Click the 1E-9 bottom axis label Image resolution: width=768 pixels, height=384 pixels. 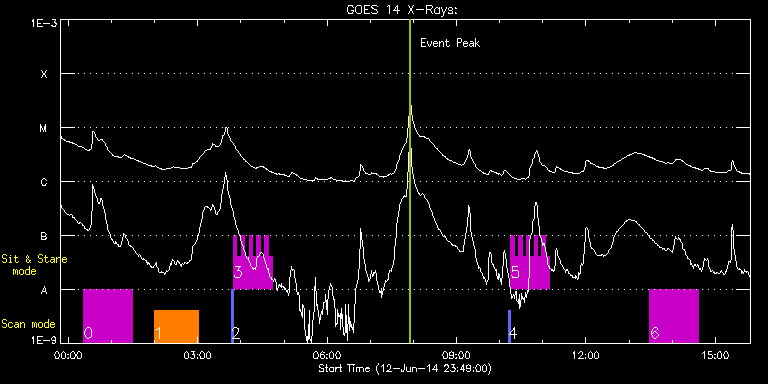43,340
